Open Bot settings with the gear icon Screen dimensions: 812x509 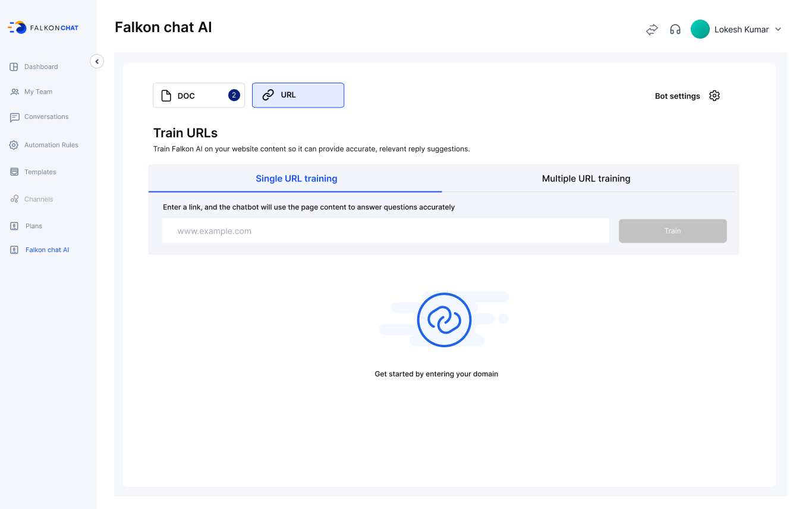[714, 95]
